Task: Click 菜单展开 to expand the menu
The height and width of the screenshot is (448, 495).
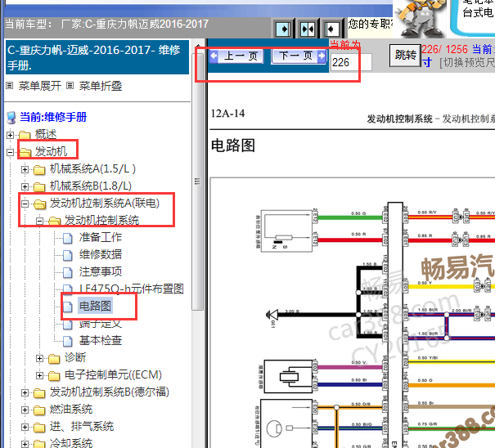Action: (x=40, y=86)
